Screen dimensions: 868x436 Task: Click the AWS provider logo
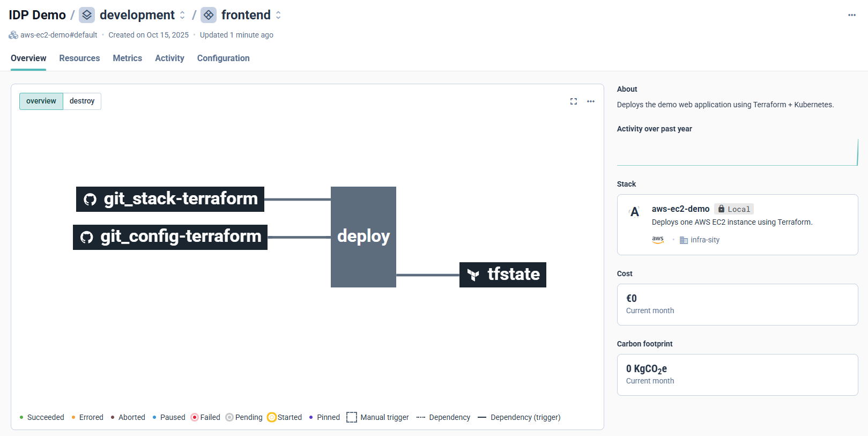click(658, 240)
